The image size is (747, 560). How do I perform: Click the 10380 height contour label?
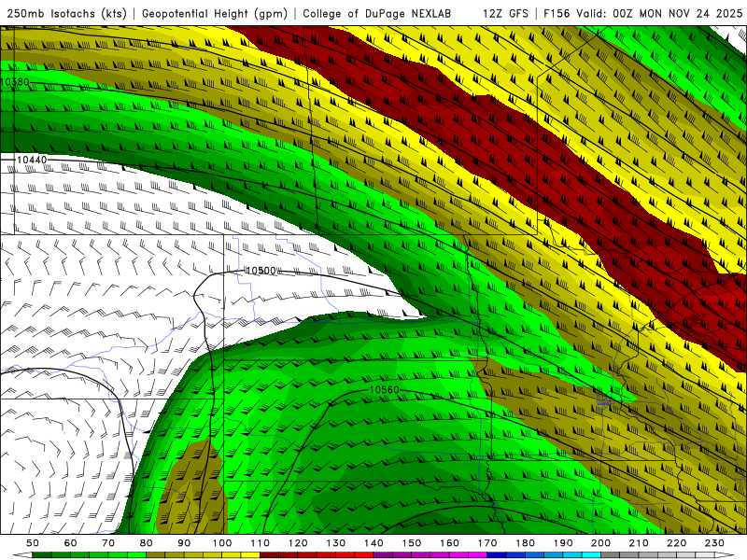coord(15,82)
